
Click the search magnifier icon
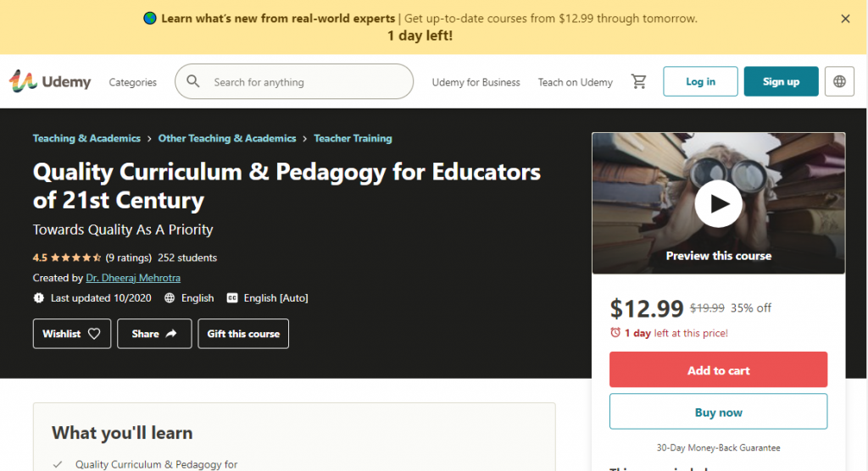(193, 81)
